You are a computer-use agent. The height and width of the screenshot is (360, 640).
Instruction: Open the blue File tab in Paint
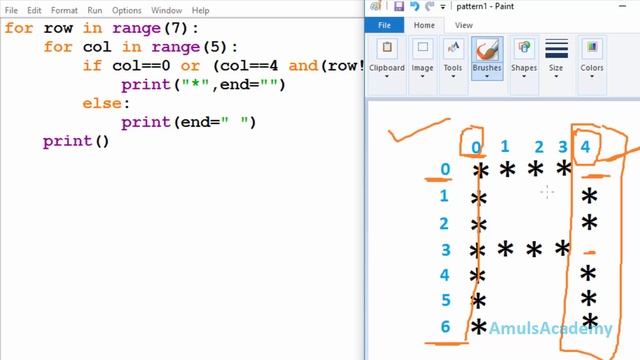384,25
